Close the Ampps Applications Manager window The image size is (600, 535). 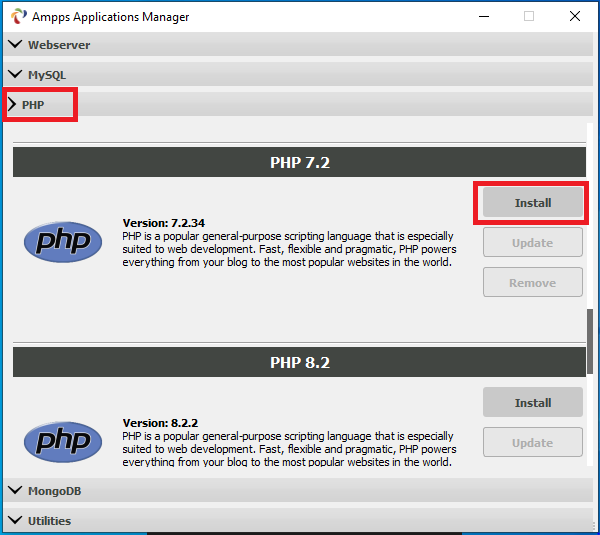coord(574,16)
